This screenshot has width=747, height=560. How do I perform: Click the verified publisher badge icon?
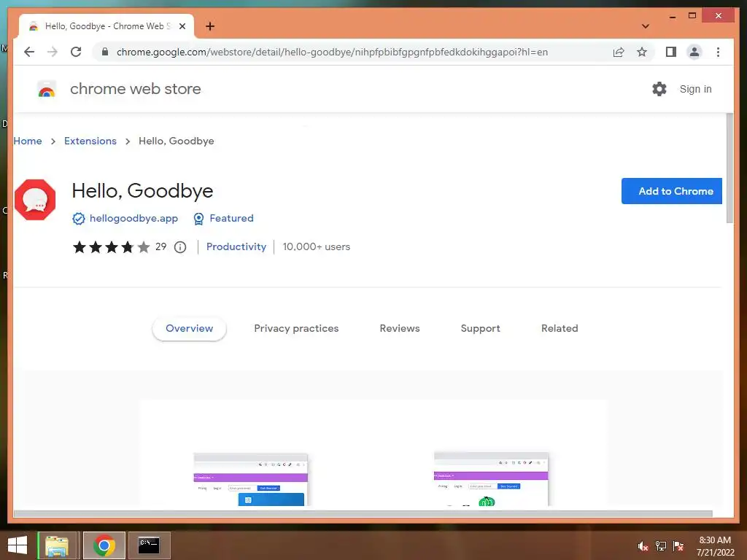pyautogui.click(x=79, y=219)
